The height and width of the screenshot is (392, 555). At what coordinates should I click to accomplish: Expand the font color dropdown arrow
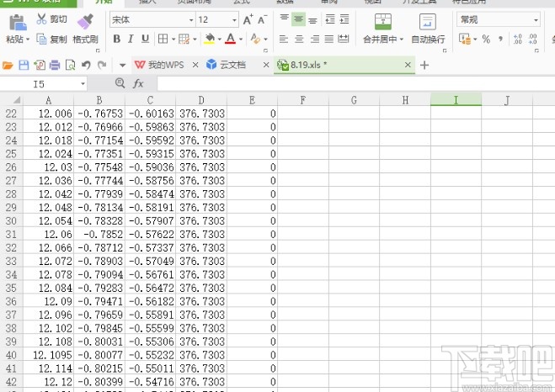coord(241,40)
